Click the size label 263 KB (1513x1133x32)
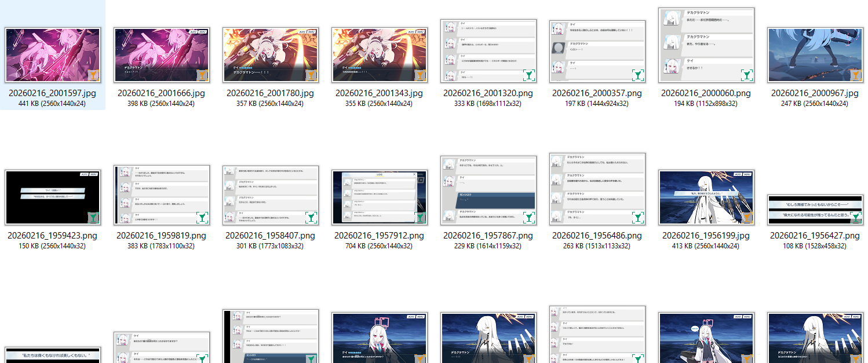This screenshot has width=868, height=363. coord(597,246)
